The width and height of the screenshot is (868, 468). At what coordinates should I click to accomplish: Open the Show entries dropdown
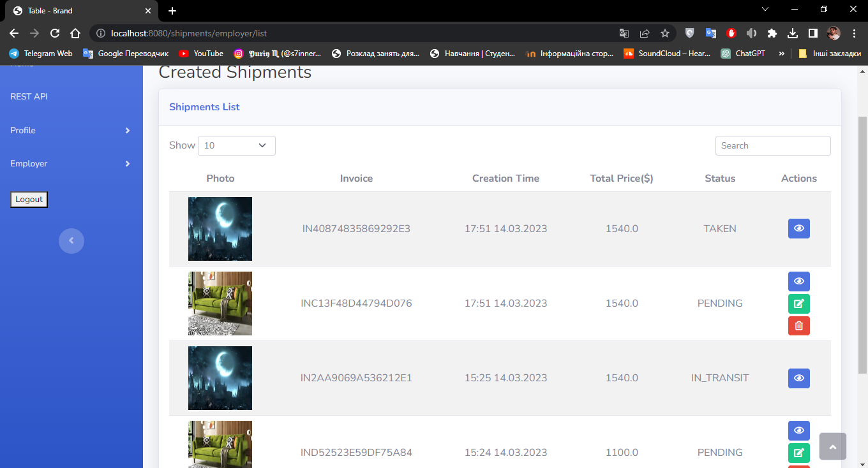tap(237, 145)
